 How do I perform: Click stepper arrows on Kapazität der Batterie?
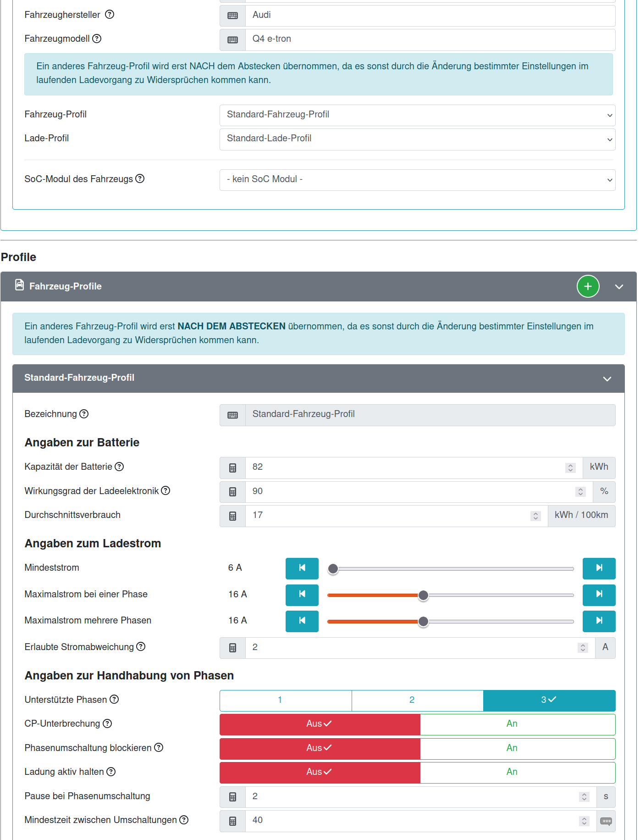[571, 467]
